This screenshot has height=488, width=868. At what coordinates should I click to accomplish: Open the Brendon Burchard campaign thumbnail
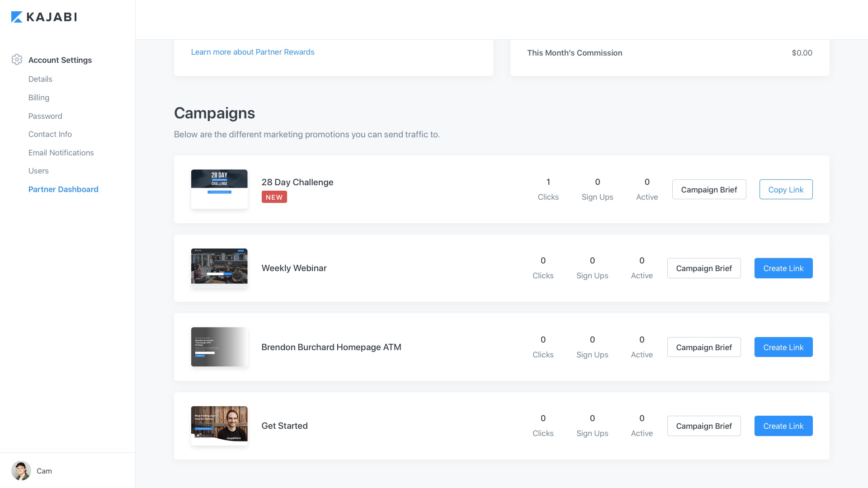219,347
